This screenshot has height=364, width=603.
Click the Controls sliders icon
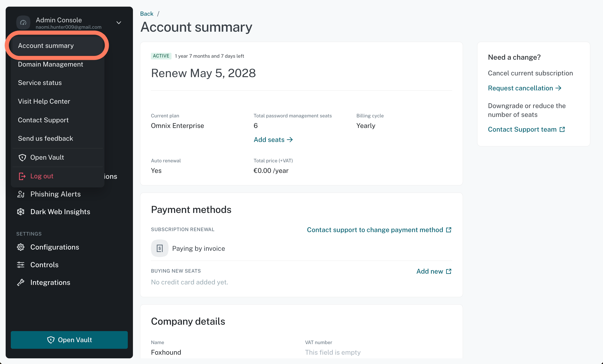click(21, 265)
